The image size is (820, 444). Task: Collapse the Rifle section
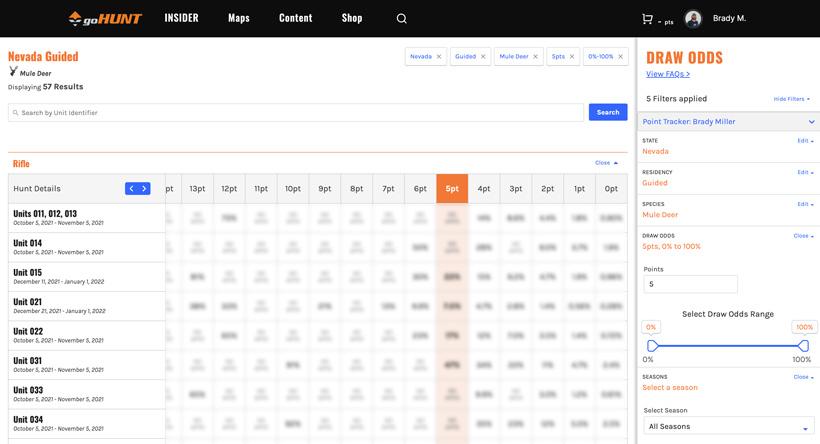click(606, 162)
